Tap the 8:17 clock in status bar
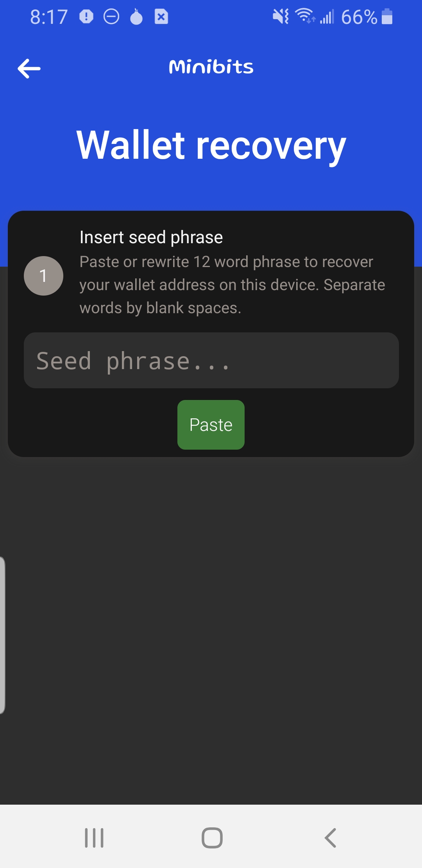Screen dimensions: 422x868 (49, 17)
